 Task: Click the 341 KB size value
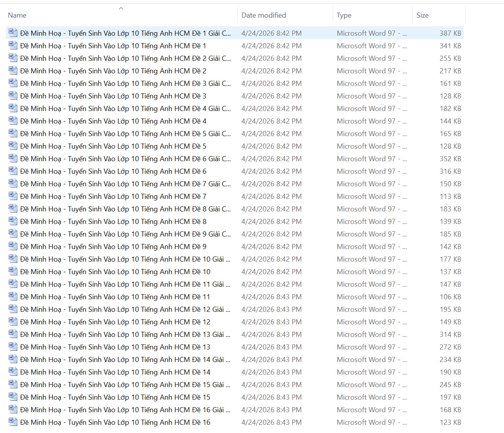tap(450, 46)
